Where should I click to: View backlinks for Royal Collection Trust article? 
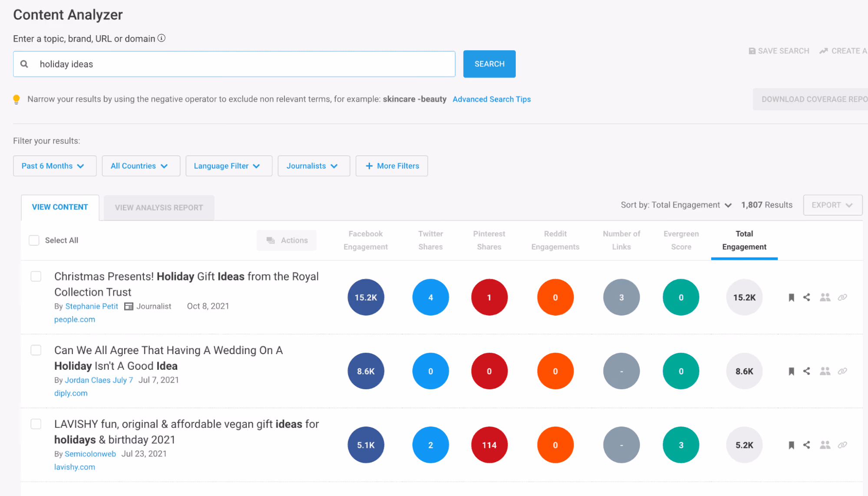(x=842, y=297)
